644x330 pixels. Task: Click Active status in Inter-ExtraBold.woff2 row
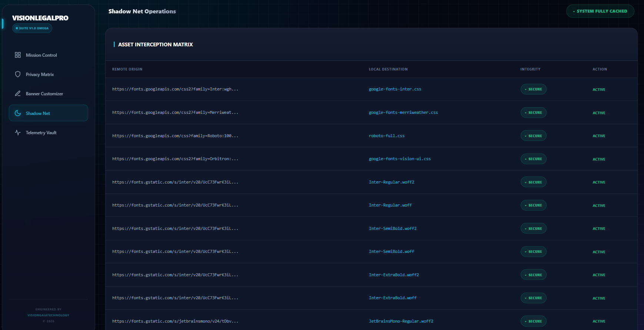click(599, 275)
